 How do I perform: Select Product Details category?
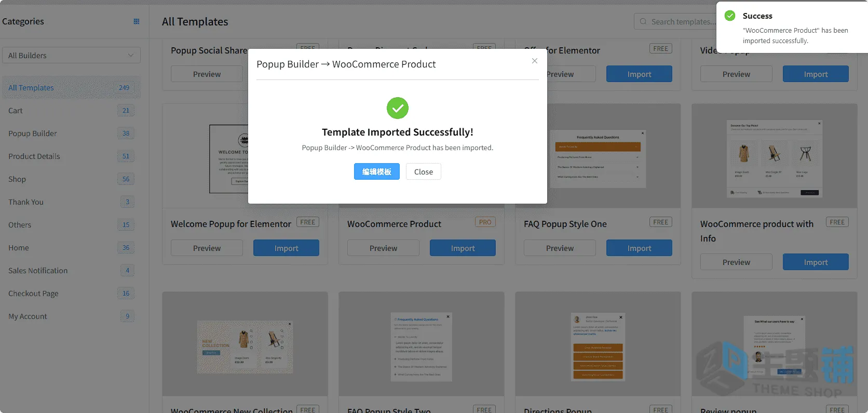[71, 156]
